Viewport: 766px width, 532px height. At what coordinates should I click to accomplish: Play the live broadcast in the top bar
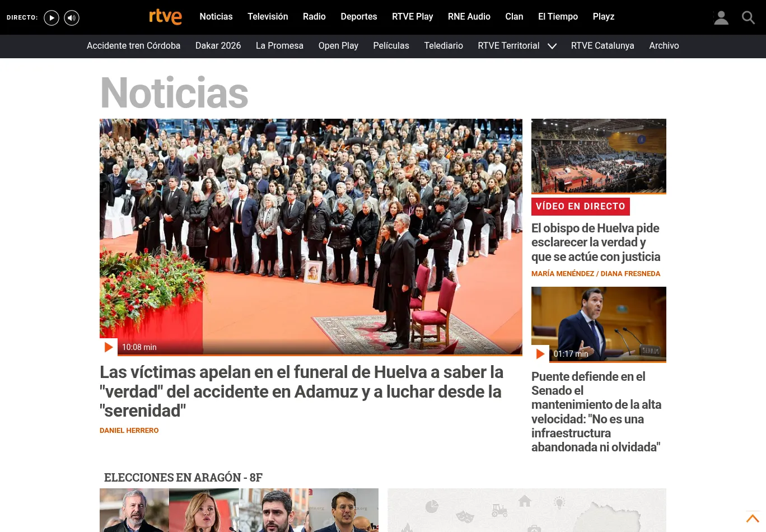[x=52, y=18]
